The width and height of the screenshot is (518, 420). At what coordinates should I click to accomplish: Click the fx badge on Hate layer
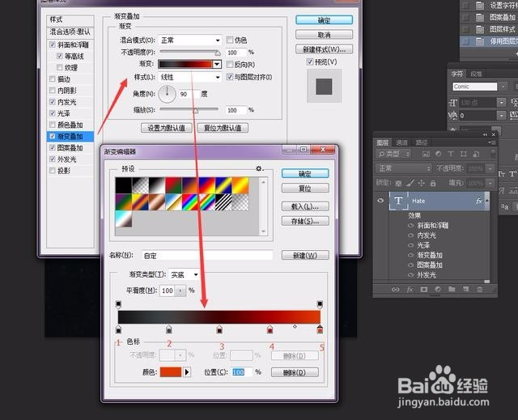(478, 201)
